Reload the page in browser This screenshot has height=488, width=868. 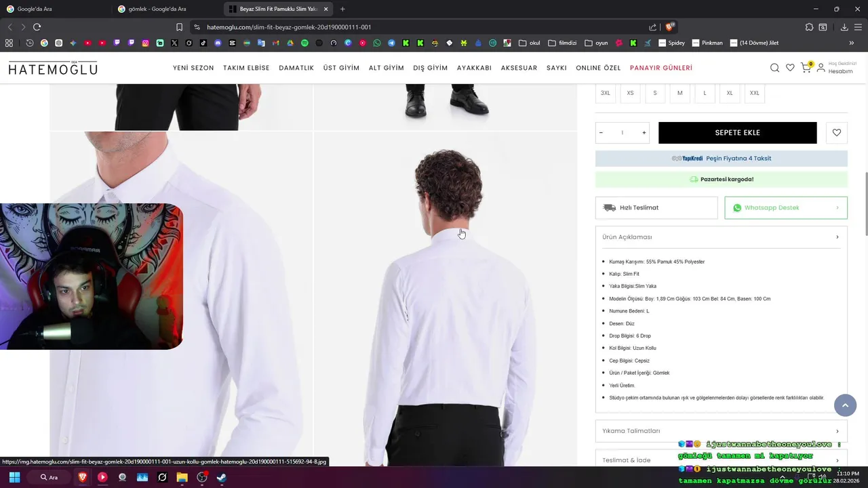pyautogui.click(x=37, y=27)
